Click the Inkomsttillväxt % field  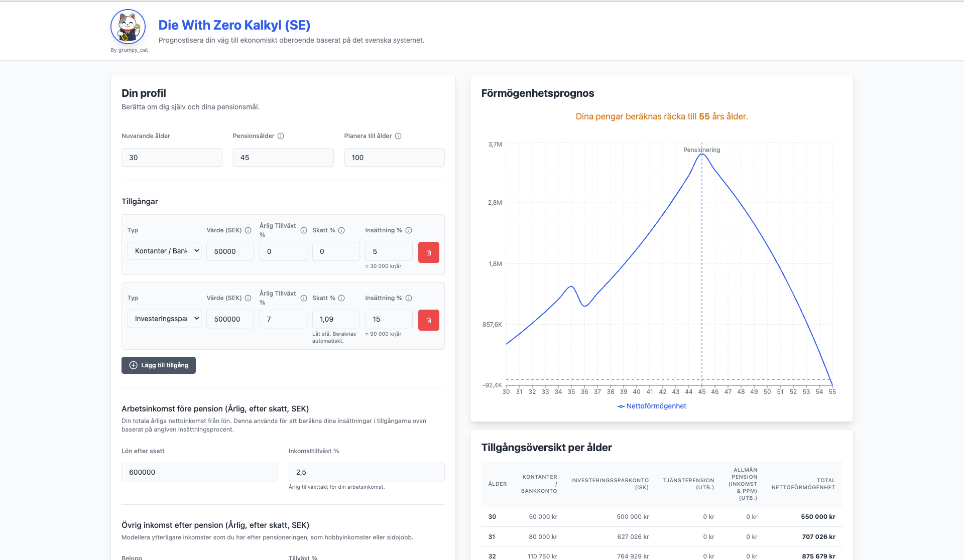click(x=367, y=472)
